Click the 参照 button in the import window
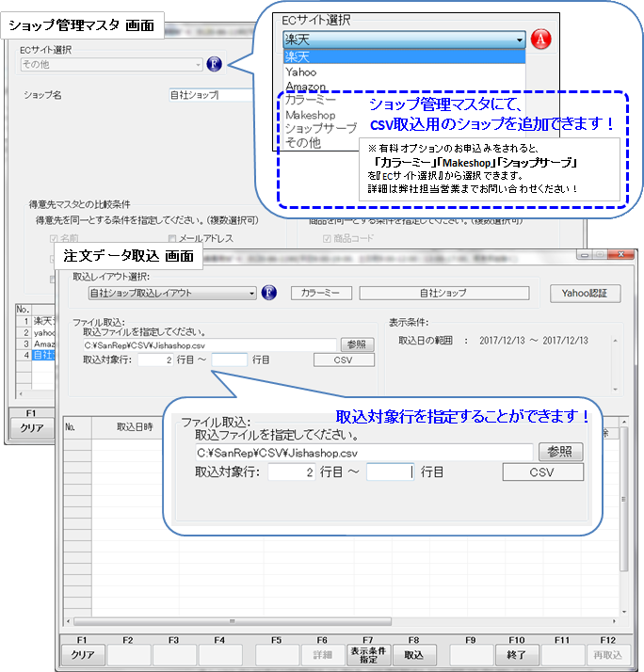 357,344
